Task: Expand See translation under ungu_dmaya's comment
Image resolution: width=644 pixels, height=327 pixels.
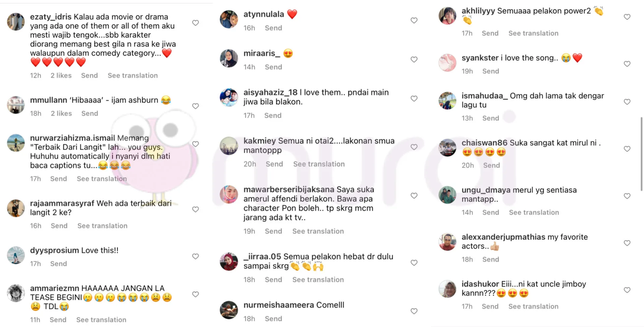Action: pos(534,212)
